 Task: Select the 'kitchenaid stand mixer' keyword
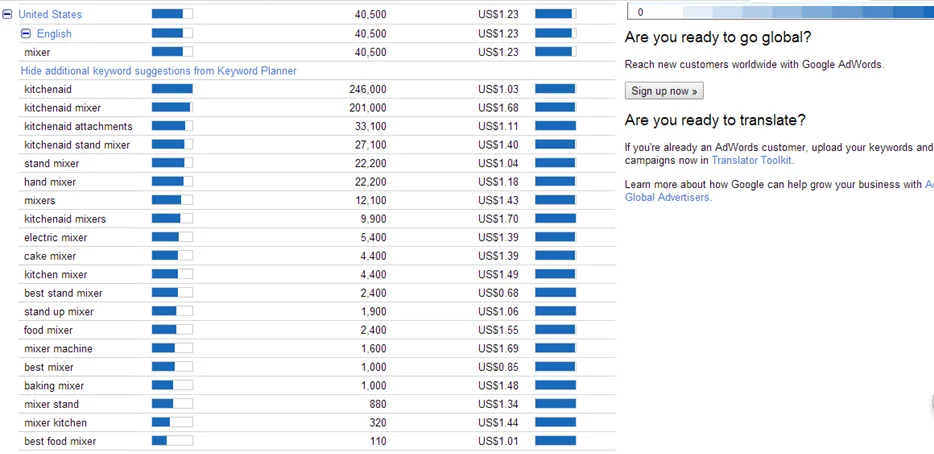77,145
